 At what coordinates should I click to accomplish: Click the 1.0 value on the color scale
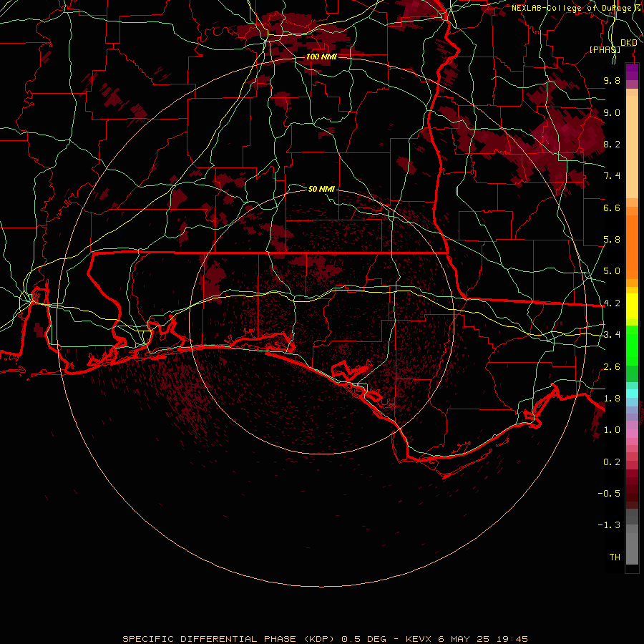click(612, 430)
